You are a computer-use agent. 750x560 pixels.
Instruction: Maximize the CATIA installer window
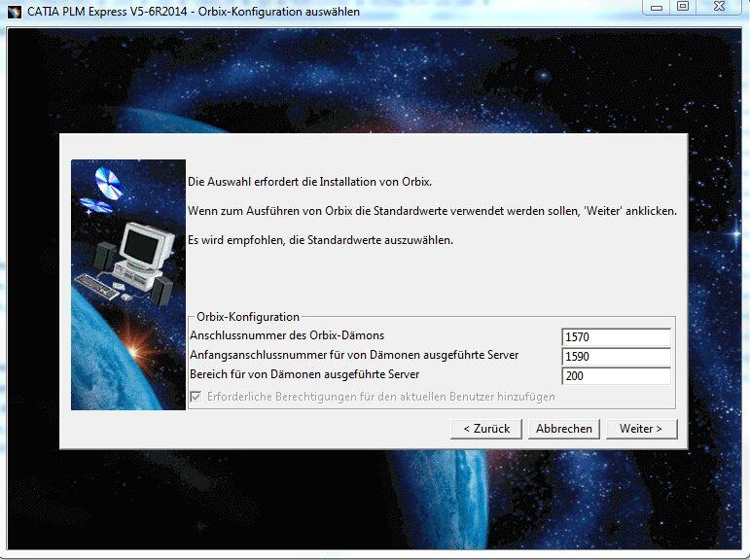tap(683, 7)
